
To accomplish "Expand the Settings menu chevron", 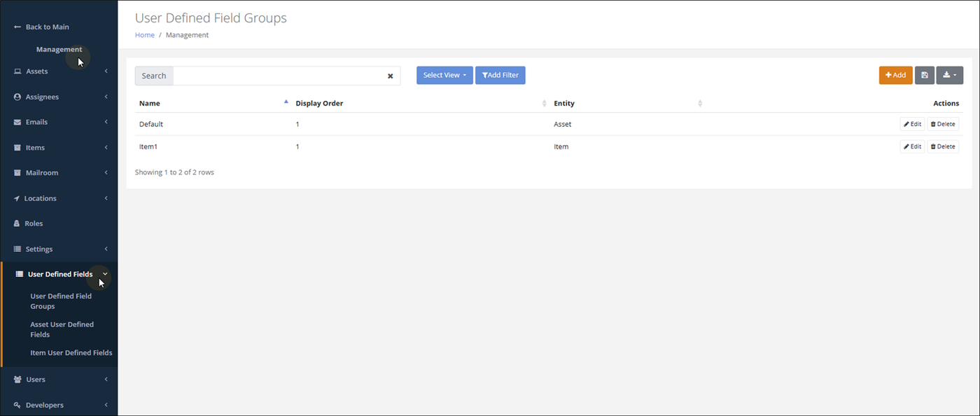I will coord(106,249).
